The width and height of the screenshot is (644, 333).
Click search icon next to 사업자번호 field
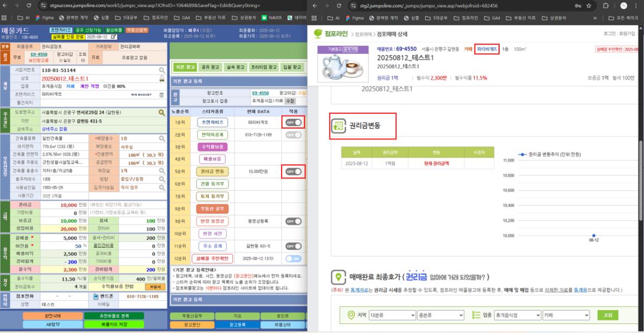[162, 70]
